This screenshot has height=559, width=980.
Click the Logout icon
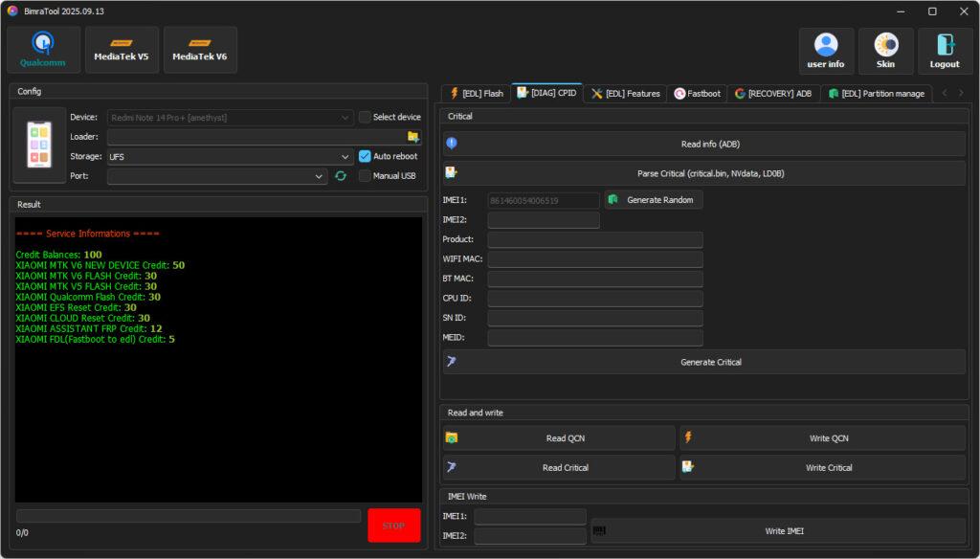click(x=945, y=51)
